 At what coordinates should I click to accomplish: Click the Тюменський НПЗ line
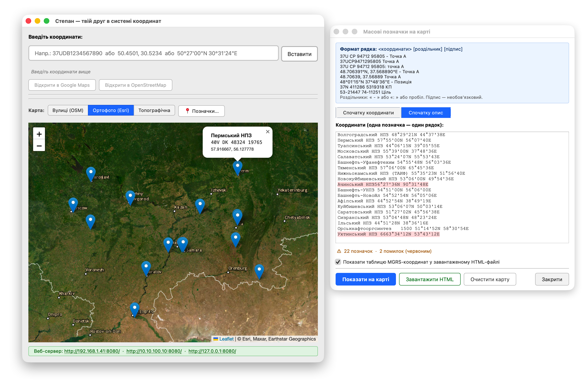pos(385,168)
